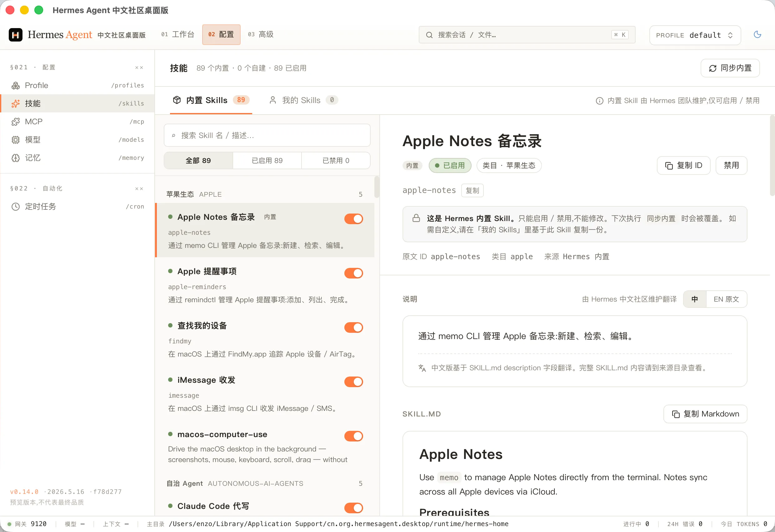Toggle Apple 提醒事项 skill switch
The width and height of the screenshot is (775, 532).
point(354,273)
